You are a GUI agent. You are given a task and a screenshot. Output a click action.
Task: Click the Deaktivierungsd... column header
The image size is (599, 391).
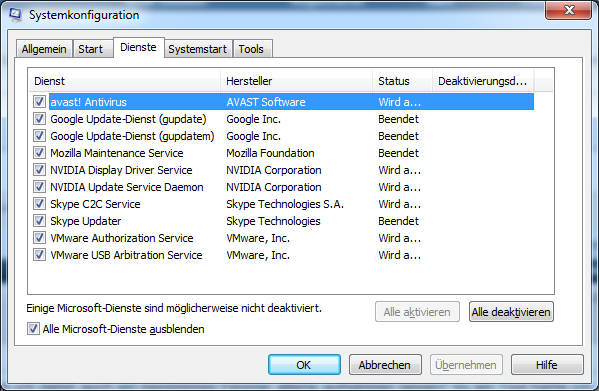coord(483,81)
